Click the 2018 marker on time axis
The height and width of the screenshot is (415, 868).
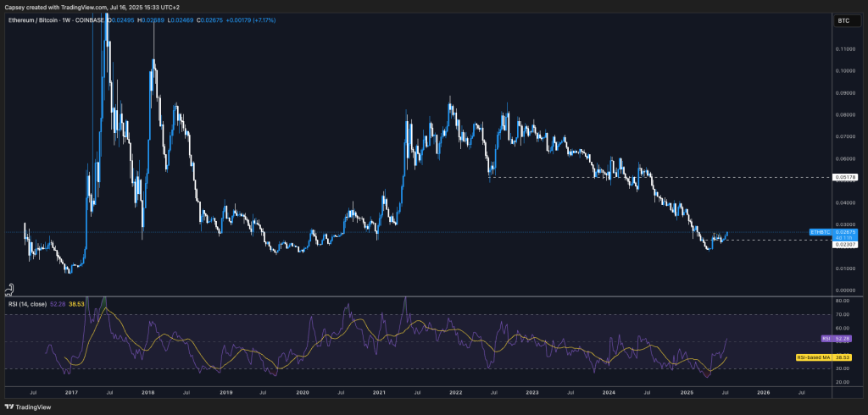point(147,393)
